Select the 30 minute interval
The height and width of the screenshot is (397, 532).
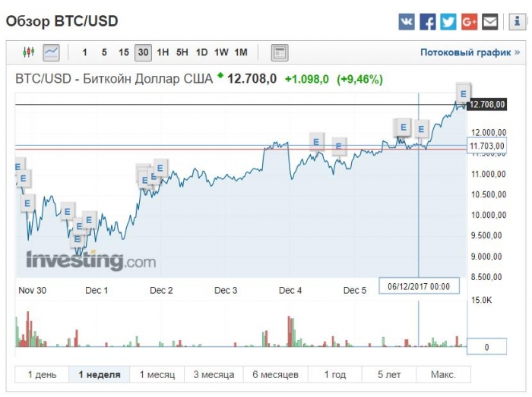click(x=143, y=52)
